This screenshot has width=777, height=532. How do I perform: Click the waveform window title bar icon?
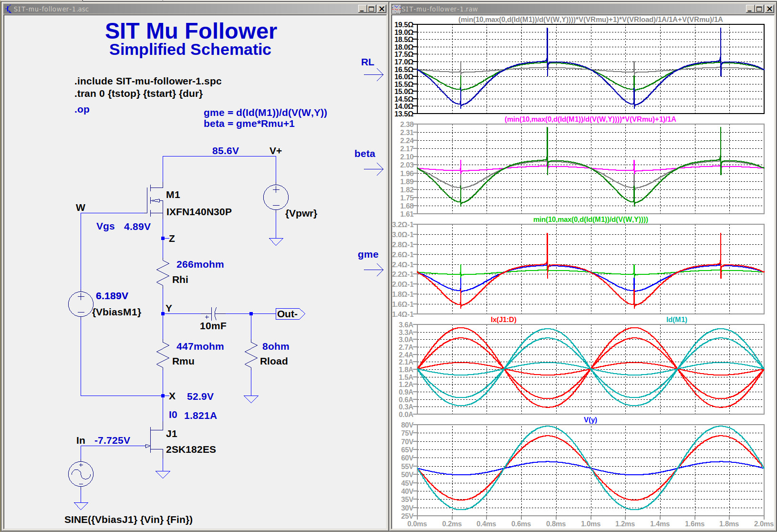(396, 9)
